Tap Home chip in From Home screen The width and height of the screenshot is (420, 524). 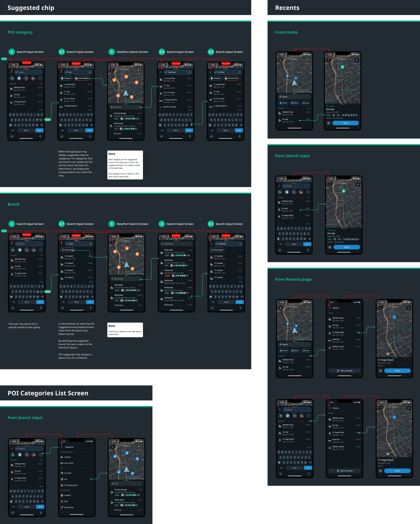[283, 103]
